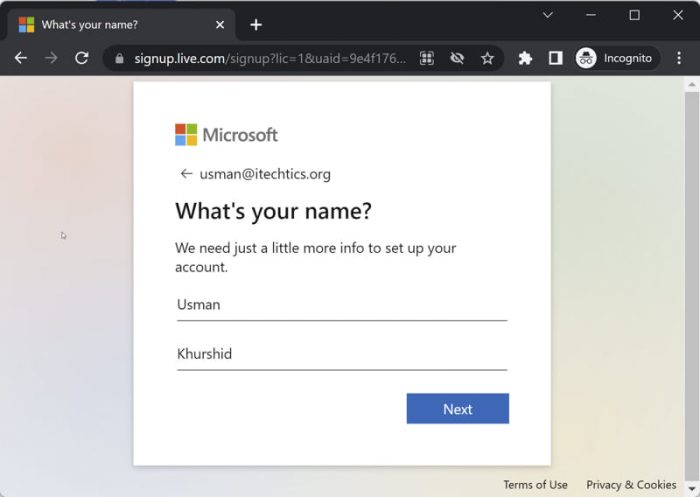Bookmark this page with star icon
Image resolution: width=700 pixels, height=497 pixels.
pyautogui.click(x=488, y=58)
